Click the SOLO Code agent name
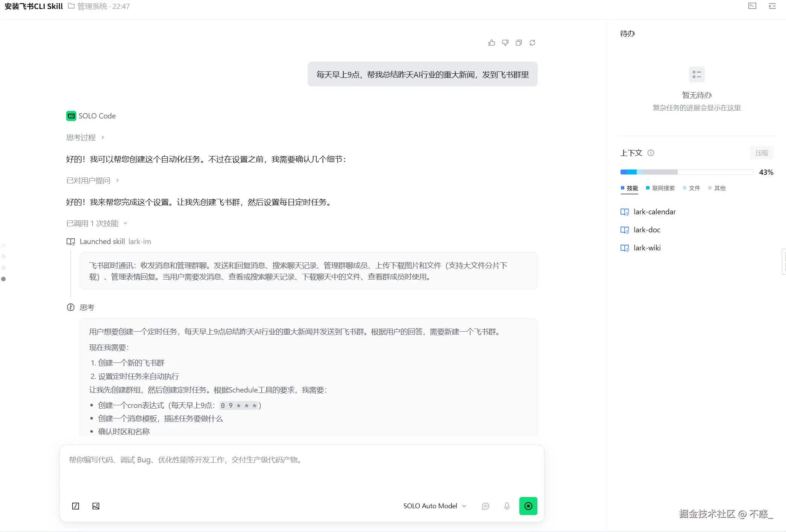Screen dimensions: 786x532 click(x=97, y=116)
